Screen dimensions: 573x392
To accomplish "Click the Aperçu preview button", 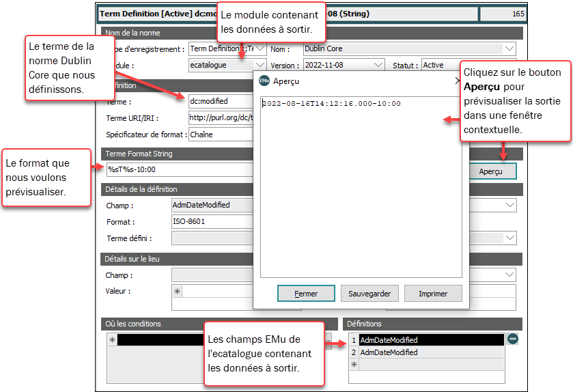I will coord(492,171).
